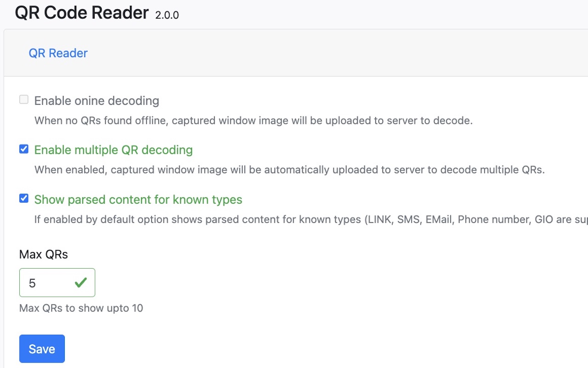The width and height of the screenshot is (588, 368).
Task: Open the QR Reader tab
Action: pyautogui.click(x=58, y=53)
